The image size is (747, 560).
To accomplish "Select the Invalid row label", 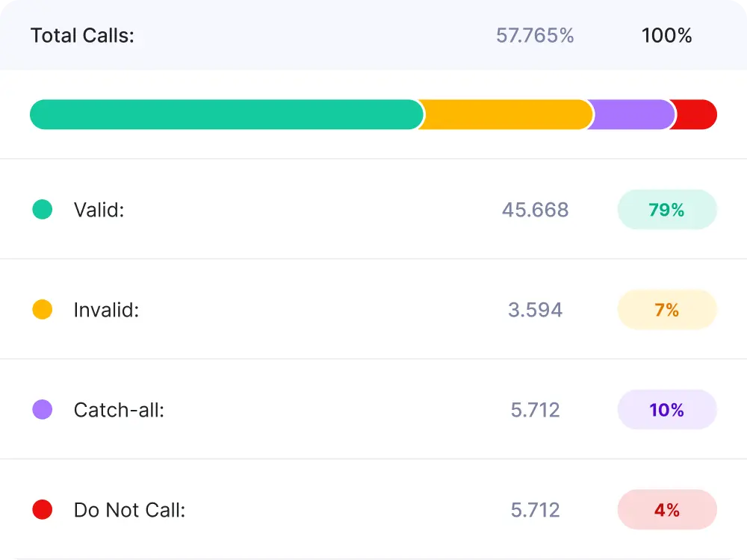I will [106, 310].
